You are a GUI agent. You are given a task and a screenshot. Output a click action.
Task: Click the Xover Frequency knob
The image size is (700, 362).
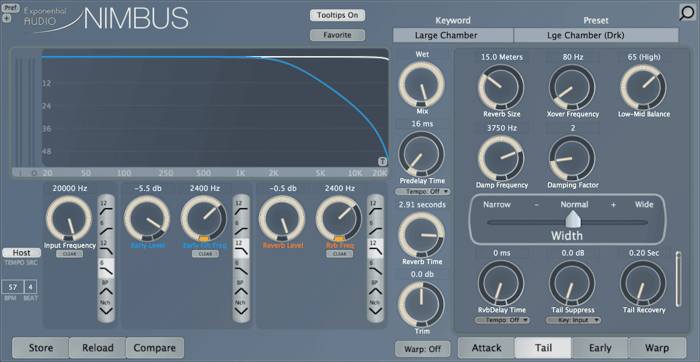(572, 87)
